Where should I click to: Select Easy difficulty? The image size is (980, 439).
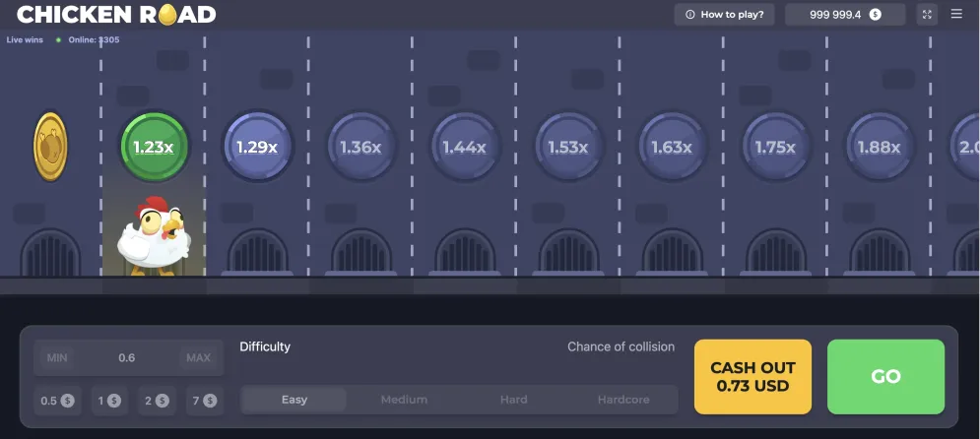coord(294,400)
